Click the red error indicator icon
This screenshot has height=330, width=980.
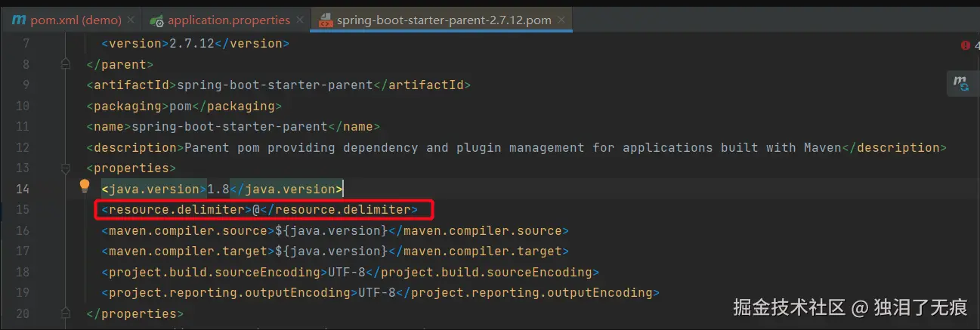[965, 45]
